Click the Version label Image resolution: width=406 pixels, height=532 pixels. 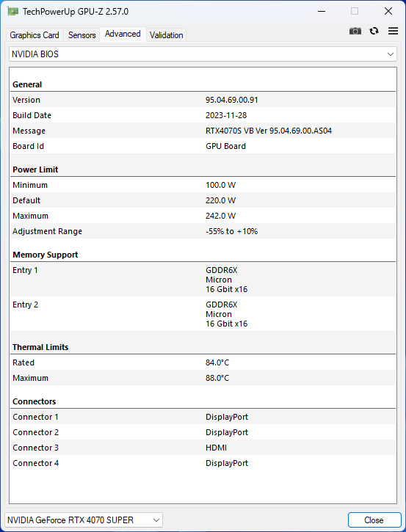click(26, 100)
